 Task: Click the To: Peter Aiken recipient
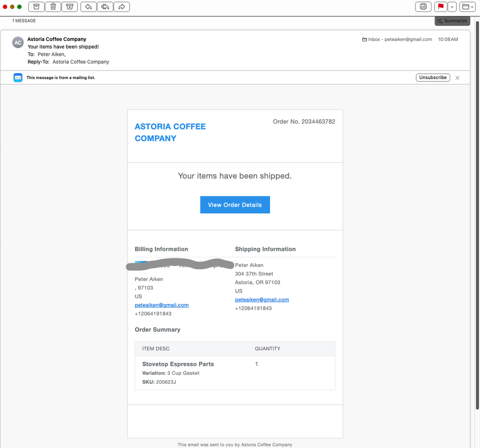tap(51, 54)
